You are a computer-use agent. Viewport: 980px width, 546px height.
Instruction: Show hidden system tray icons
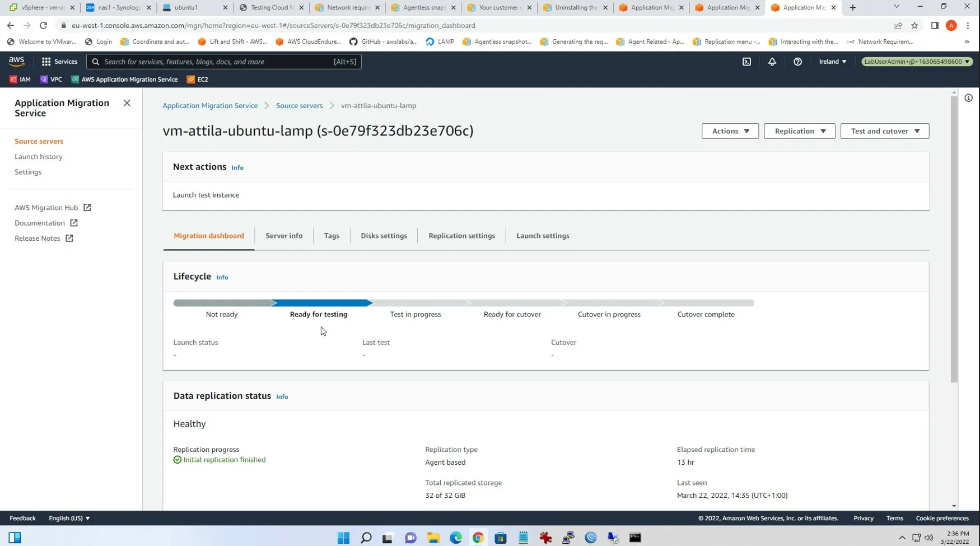click(x=902, y=538)
